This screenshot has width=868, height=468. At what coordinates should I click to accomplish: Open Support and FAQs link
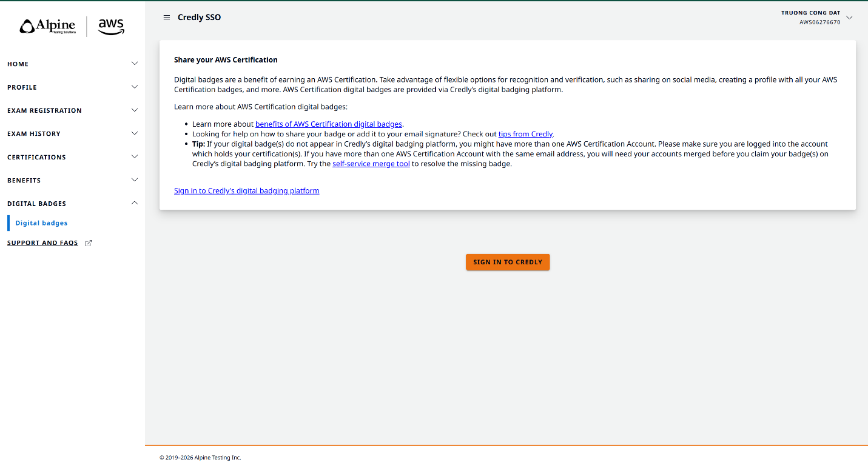click(42, 243)
